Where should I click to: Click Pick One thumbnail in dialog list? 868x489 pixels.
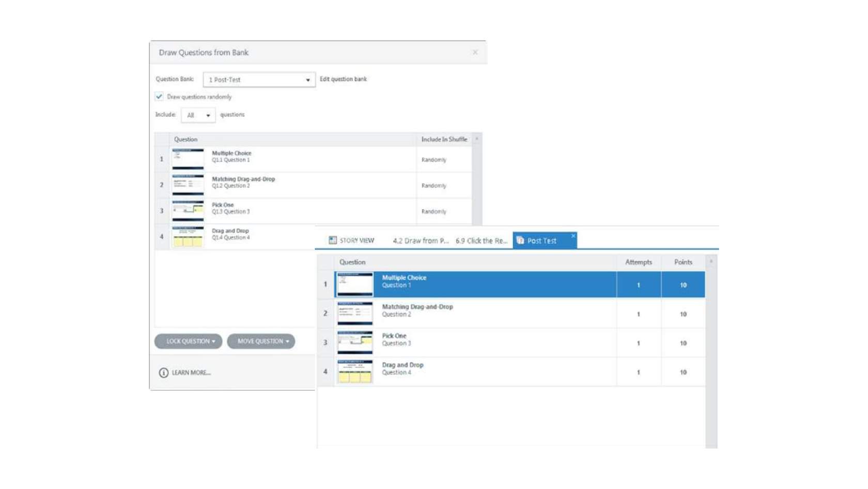pyautogui.click(x=188, y=211)
